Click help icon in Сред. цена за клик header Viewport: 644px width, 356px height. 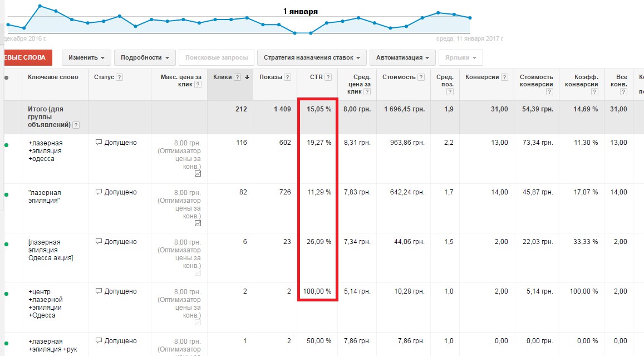pyautogui.click(x=367, y=92)
